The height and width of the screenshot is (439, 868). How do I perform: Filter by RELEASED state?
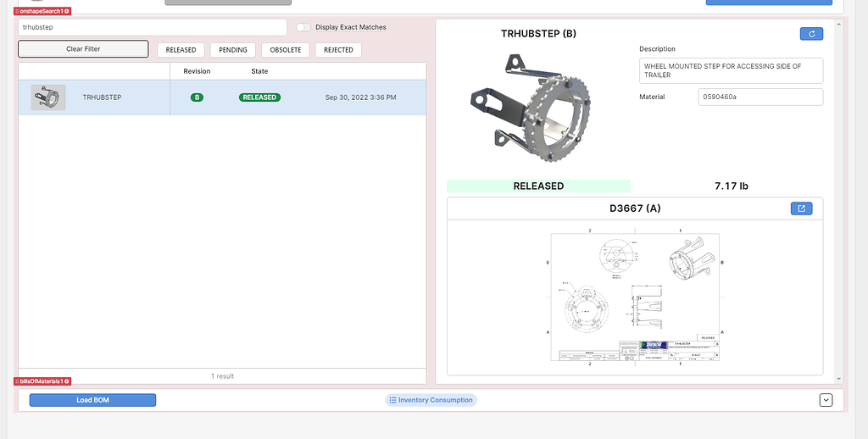tap(181, 50)
